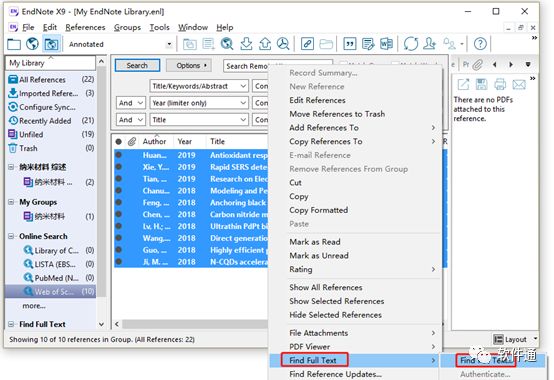Image resolution: width=554 pixels, height=380 pixels.
Task: Click the Sync Library toolbar icon
Action: pyautogui.click(x=411, y=44)
